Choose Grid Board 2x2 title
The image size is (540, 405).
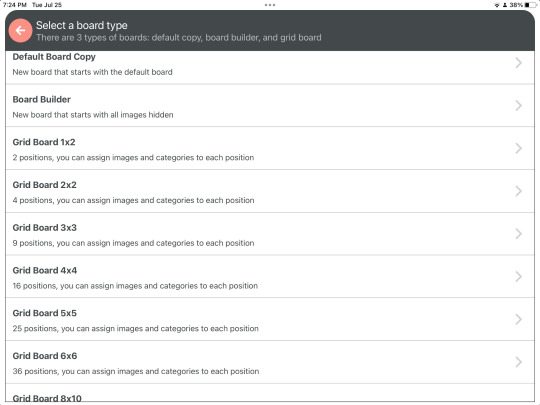coord(44,185)
